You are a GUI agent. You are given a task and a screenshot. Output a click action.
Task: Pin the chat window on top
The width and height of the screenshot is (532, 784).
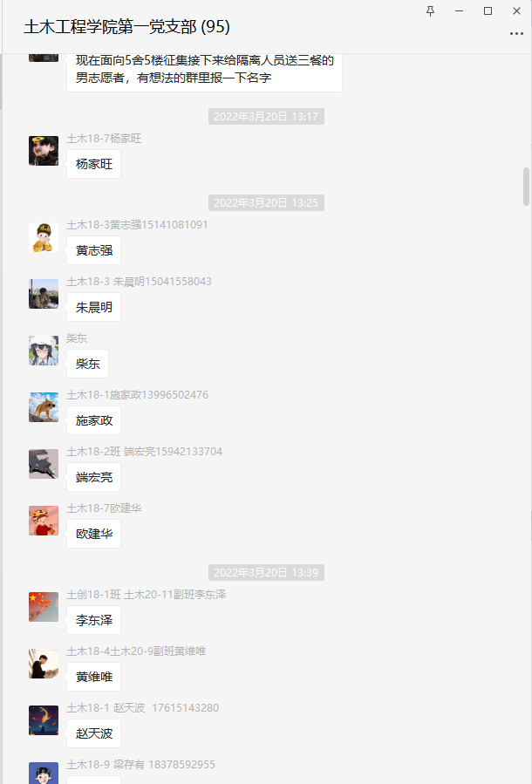tap(431, 11)
